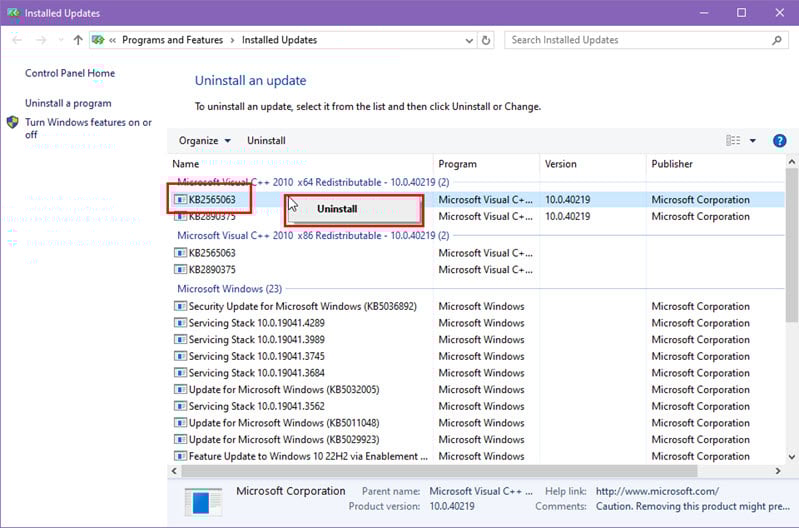Click icon of Update KB5029923

[180, 439]
